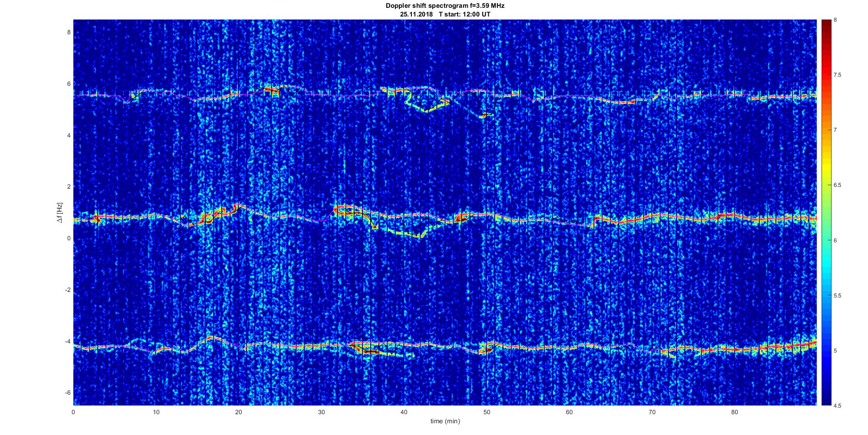Click the y-axis tick label "-2"
Image resolution: width=868 pixels, height=435 pixels.
(67, 289)
